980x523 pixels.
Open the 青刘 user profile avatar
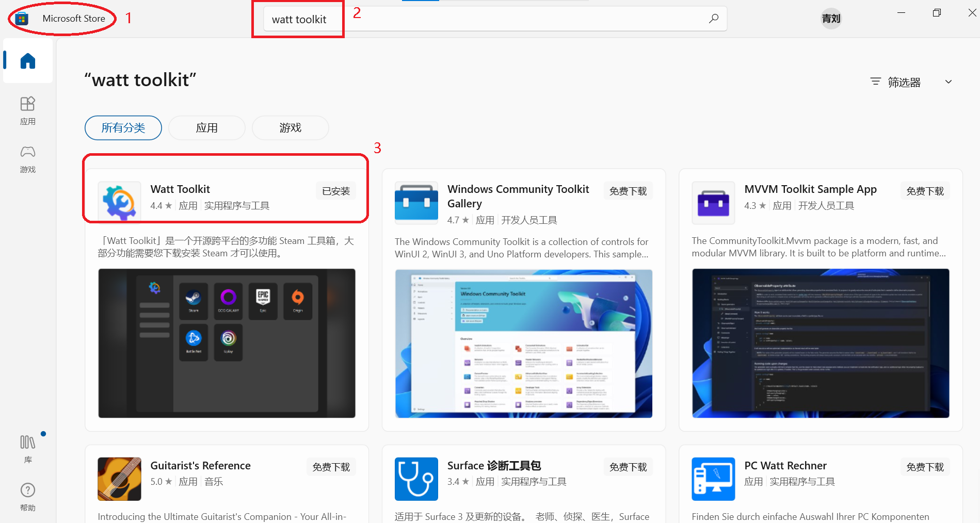click(x=831, y=19)
